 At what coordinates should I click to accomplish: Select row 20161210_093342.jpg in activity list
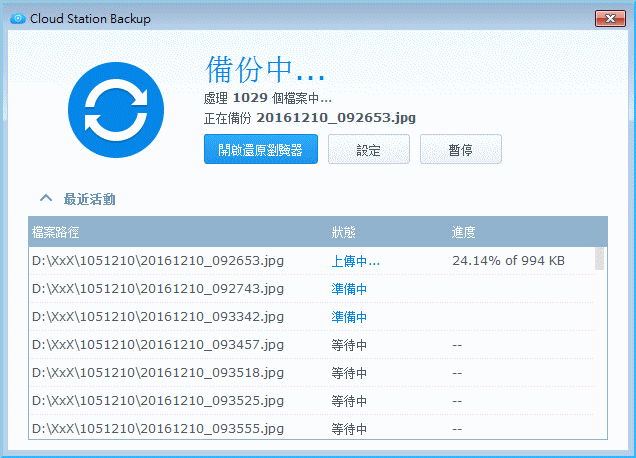point(312,317)
